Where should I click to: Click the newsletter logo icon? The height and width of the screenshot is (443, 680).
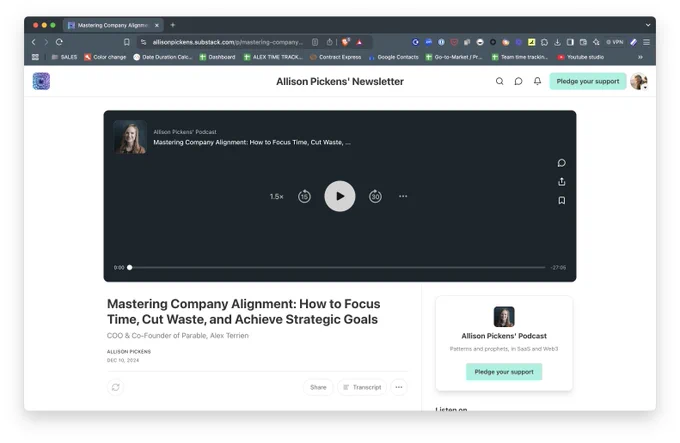pos(41,81)
